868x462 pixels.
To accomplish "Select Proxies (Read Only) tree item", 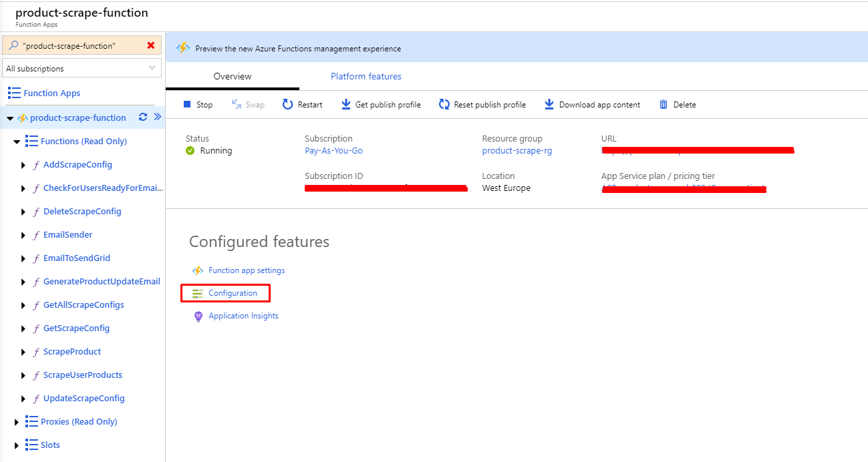I will (79, 422).
